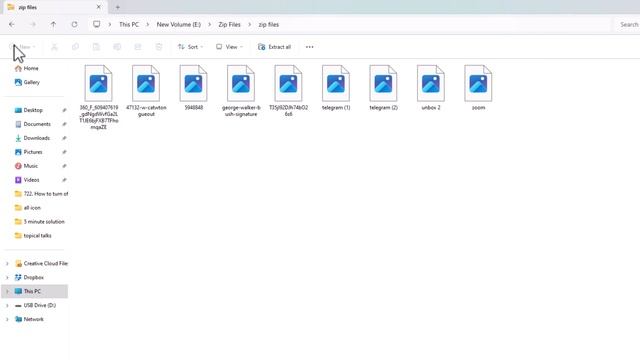640x360 pixels.
Task: Open Documents quick access folder
Action: click(33, 124)
